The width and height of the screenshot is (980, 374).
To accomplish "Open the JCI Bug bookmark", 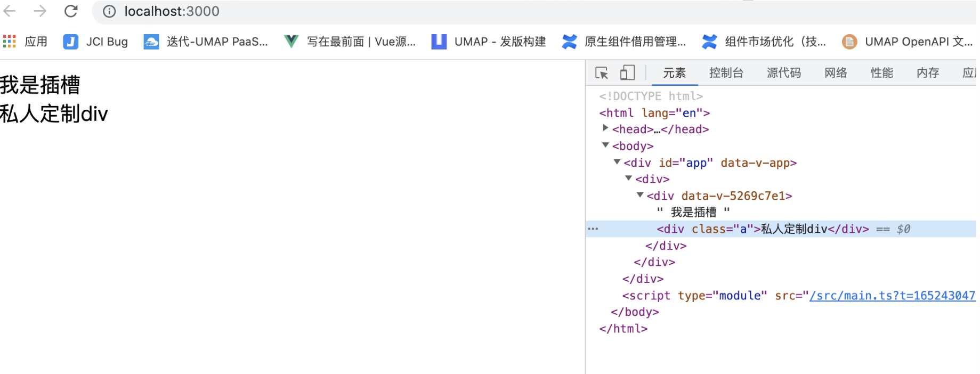I will point(96,42).
